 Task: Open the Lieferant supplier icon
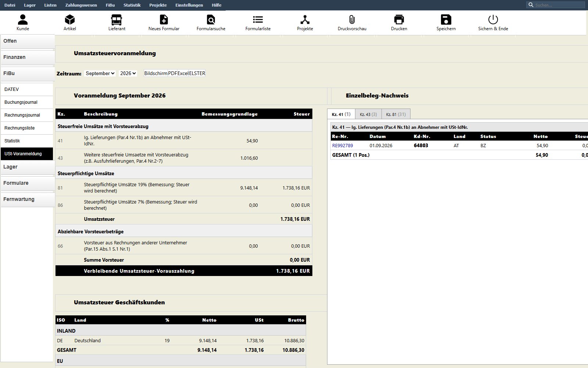pyautogui.click(x=117, y=22)
